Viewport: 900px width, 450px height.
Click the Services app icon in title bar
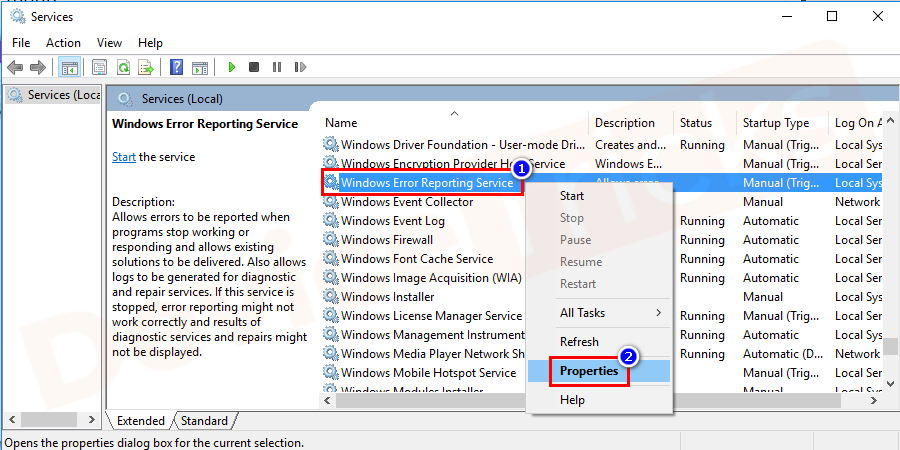click(18, 17)
